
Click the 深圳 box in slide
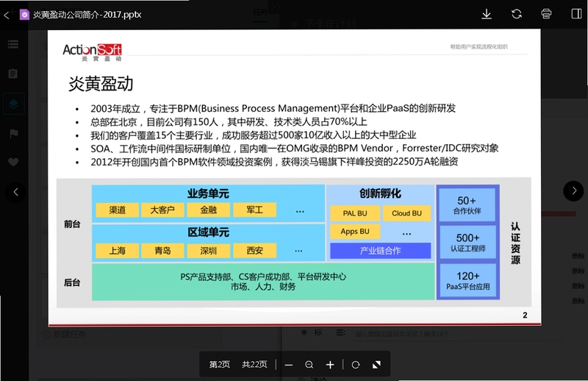(209, 250)
